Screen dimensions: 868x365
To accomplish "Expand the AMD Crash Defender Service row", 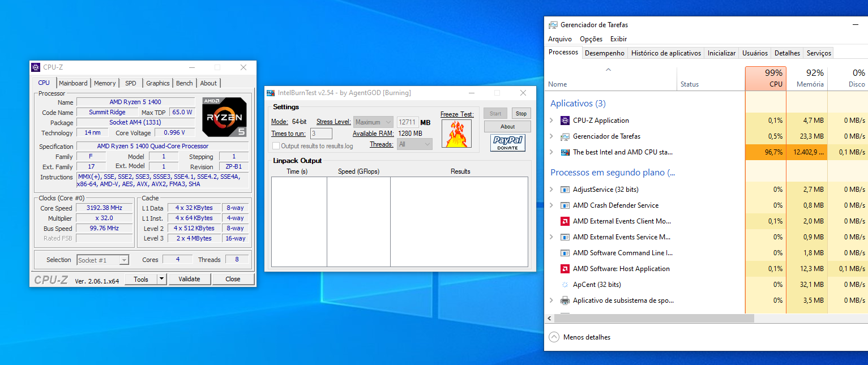I will (551, 205).
